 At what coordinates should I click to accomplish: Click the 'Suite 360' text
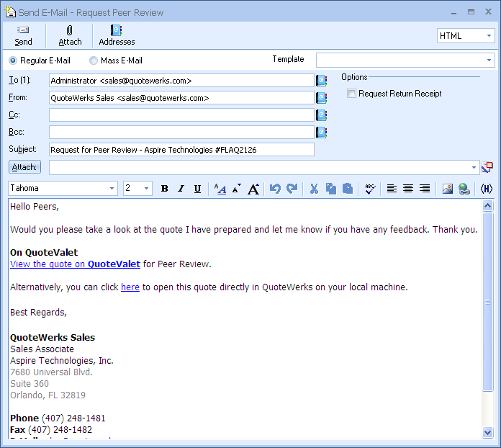point(30,384)
